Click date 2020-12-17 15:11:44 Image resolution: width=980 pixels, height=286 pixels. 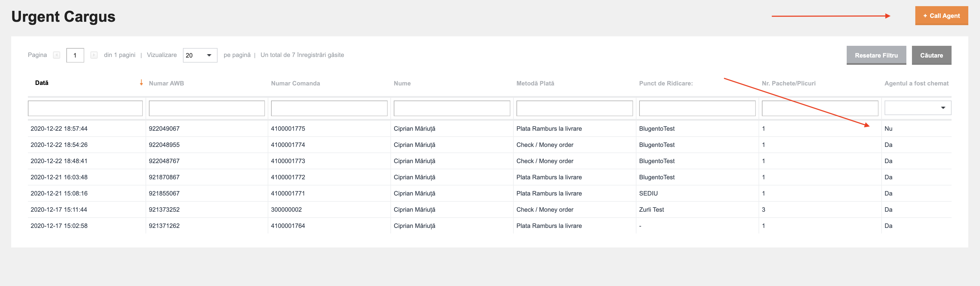tap(59, 209)
